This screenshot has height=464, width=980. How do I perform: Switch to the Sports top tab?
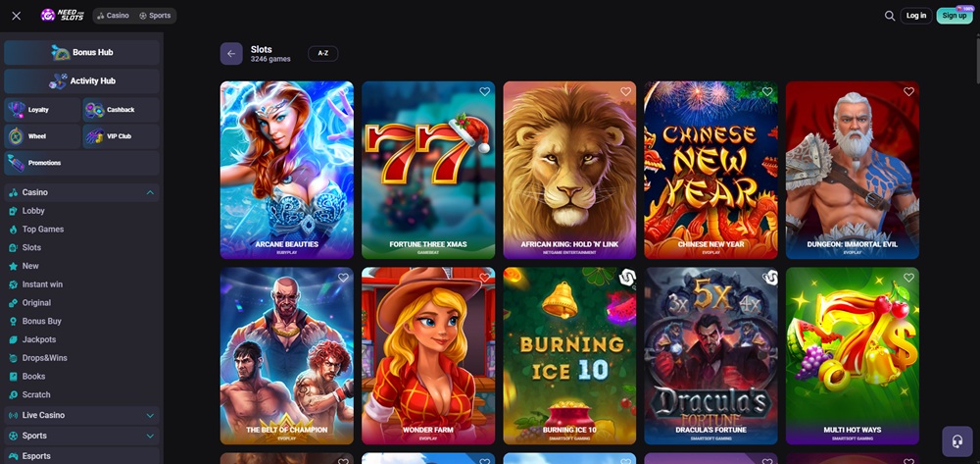click(155, 16)
